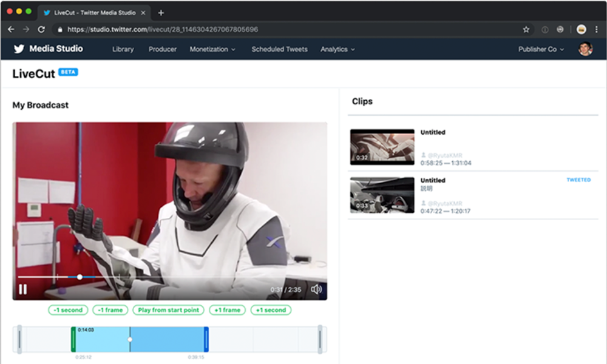Screen dimensions: 607x364
Task: Open a new browser tab
Action: [161, 13]
